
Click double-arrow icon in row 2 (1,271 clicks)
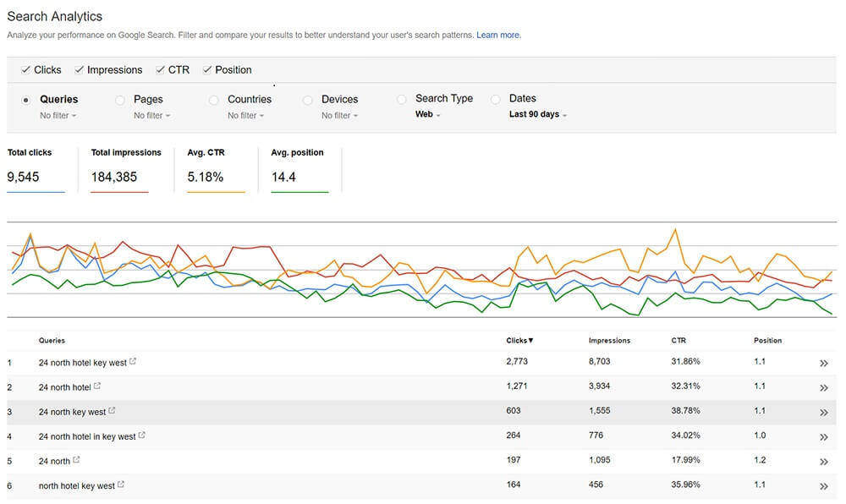[824, 387]
